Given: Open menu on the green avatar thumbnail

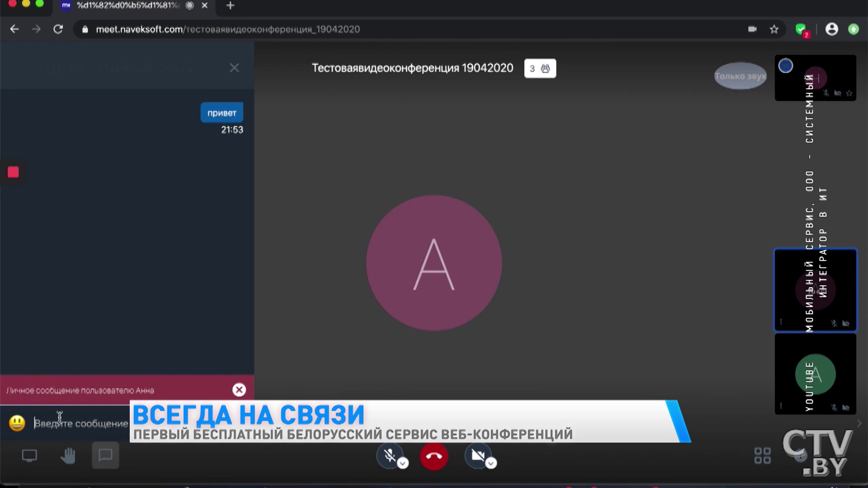Looking at the screenshot, I should coord(781,406).
